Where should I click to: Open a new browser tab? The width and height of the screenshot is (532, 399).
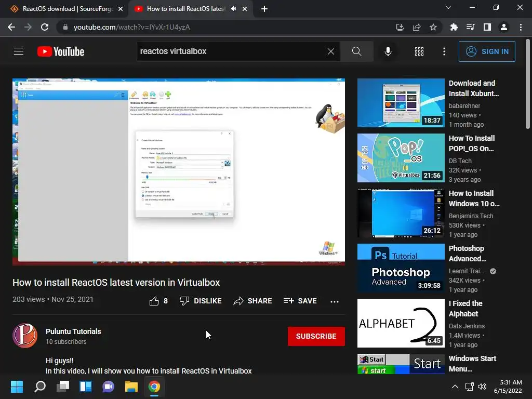(x=264, y=9)
